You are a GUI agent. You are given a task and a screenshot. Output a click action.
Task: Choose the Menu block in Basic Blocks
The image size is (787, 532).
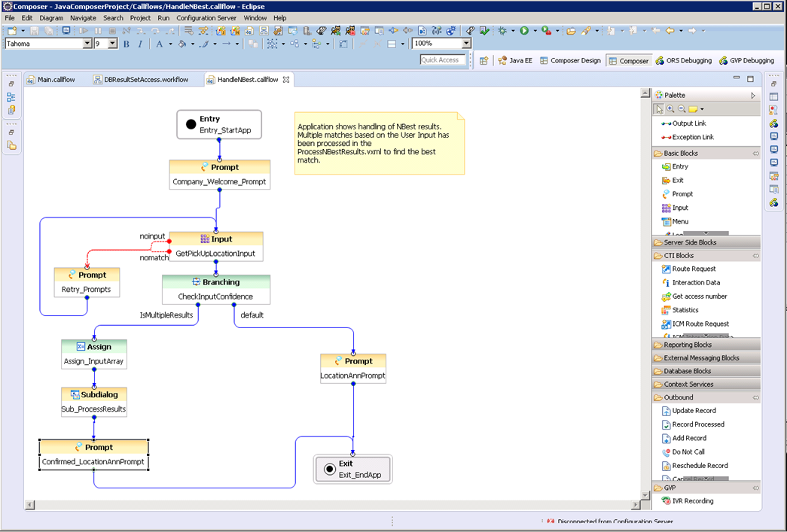click(x=680, y=221)
